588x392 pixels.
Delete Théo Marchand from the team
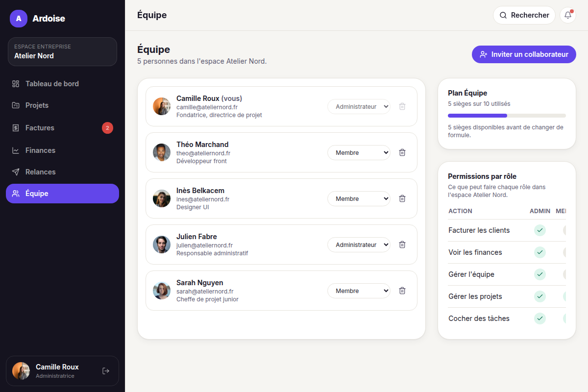[x=402, y=152]
